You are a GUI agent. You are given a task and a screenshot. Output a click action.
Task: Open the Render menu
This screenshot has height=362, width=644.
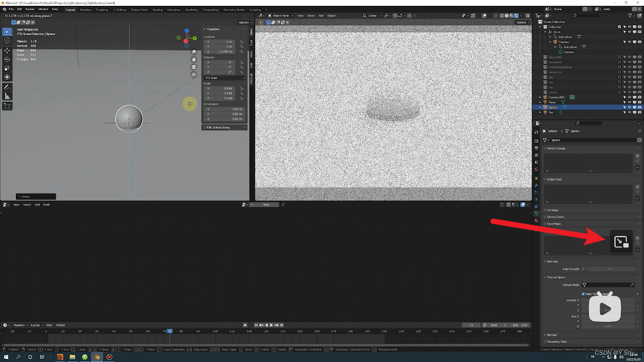30,9
